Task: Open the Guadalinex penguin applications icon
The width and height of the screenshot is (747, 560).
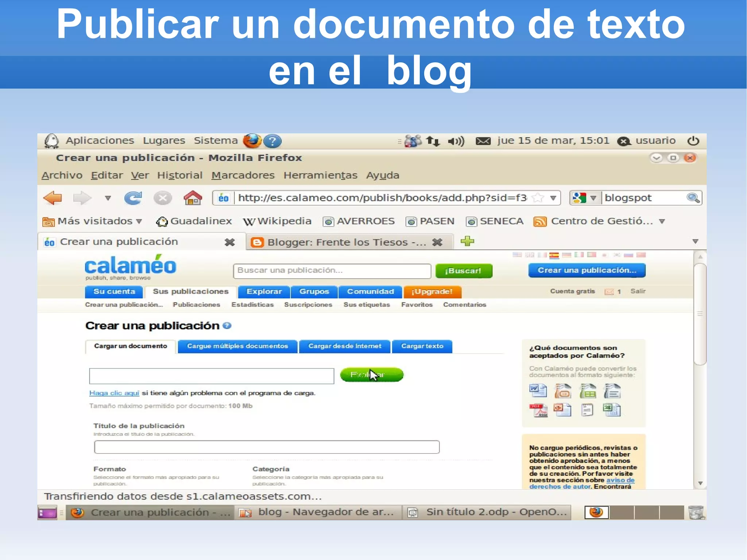Action: point(51,141)
